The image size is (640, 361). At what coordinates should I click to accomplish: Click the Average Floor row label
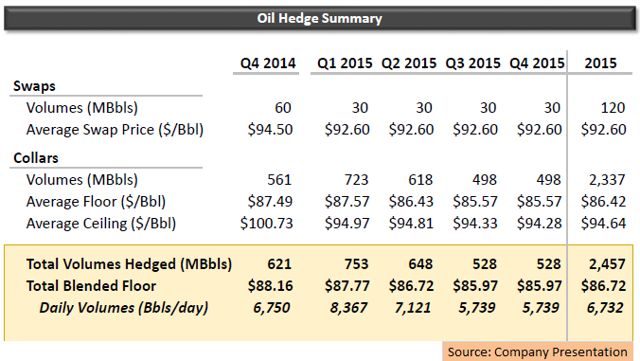click(96, 202)
